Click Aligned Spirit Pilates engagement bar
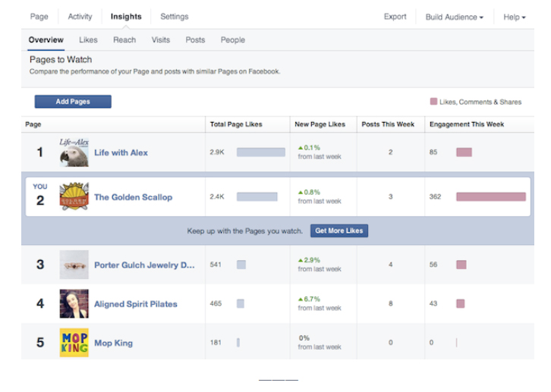 point(461,303)
